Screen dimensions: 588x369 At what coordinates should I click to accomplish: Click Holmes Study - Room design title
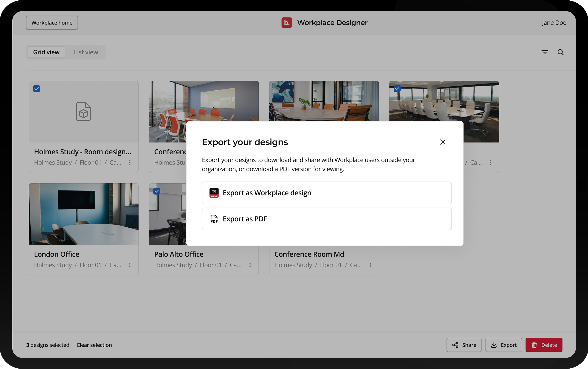pos(83,152)
